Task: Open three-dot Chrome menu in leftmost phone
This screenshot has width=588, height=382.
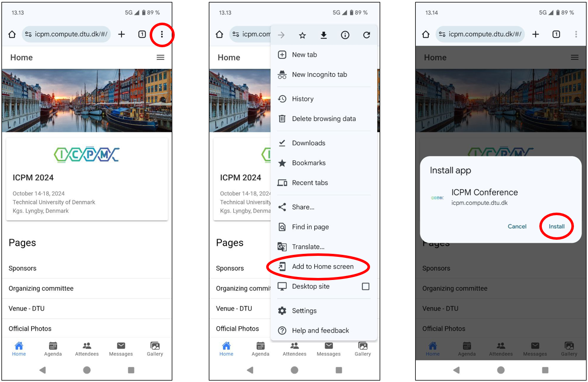Action: tap(162, 35)
